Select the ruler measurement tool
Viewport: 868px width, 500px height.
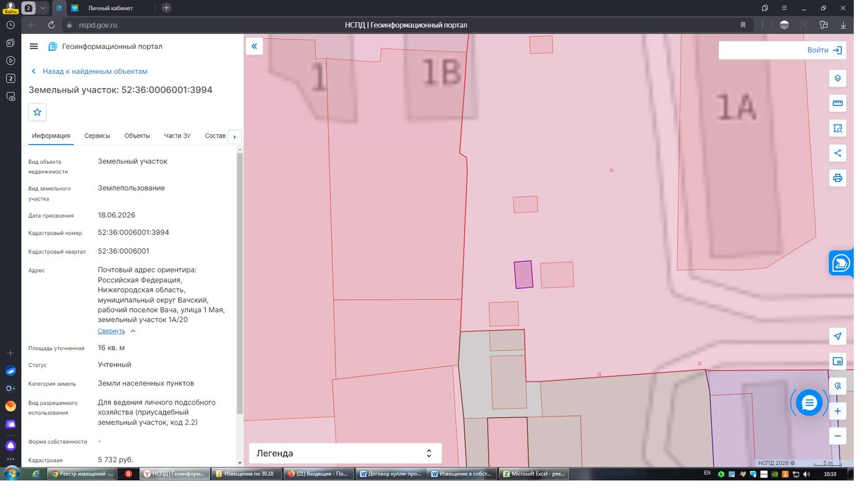click(838, 103)
